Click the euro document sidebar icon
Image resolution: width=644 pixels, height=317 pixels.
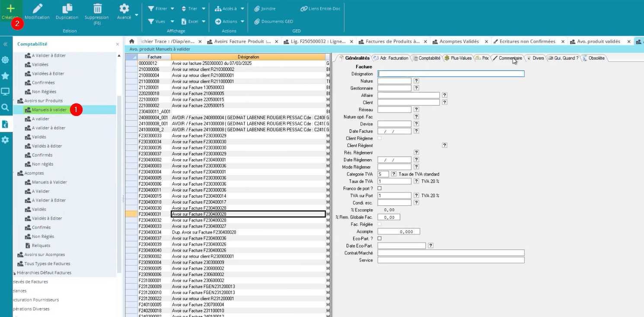(x=5, y=124)
